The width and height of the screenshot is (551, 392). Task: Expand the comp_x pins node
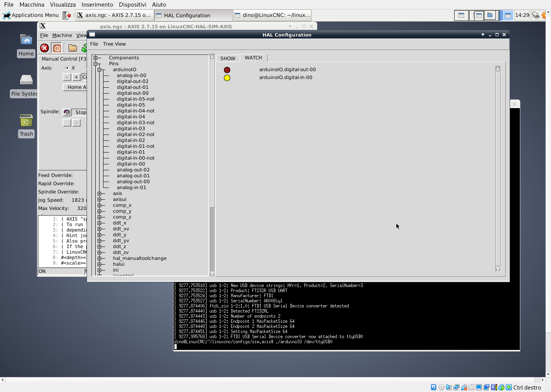point(99,205)
